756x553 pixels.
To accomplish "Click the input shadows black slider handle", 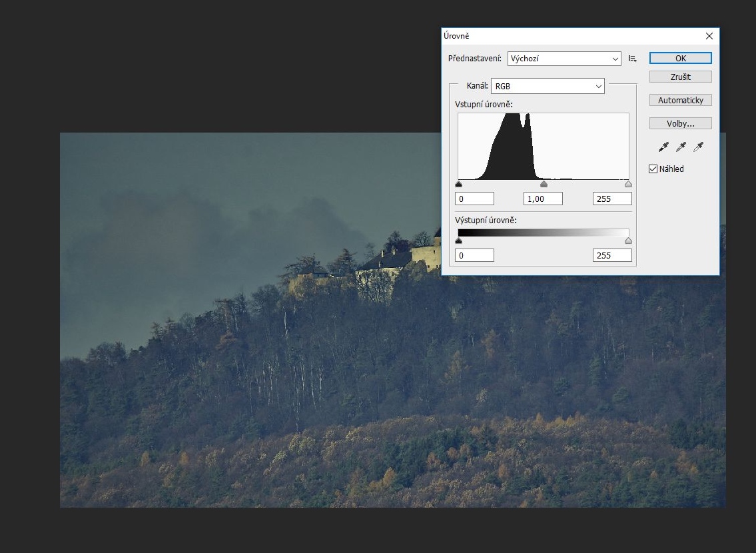I will point(459,185).
